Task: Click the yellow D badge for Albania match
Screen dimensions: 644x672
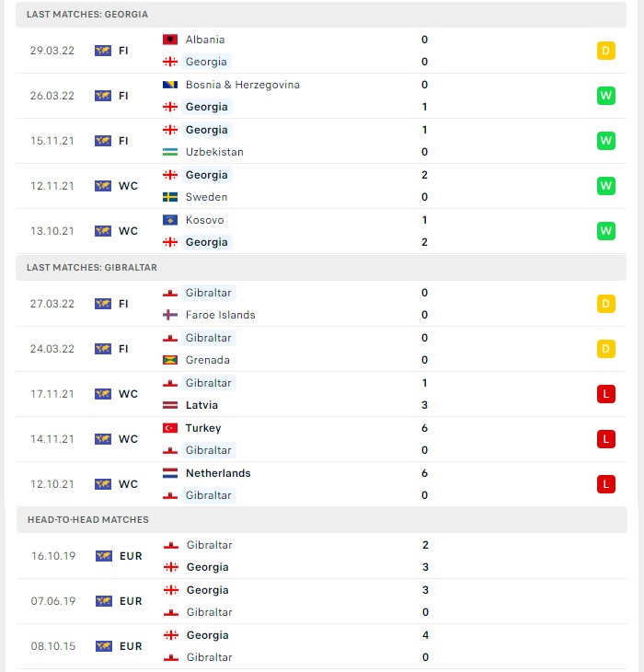Action: 606,51
